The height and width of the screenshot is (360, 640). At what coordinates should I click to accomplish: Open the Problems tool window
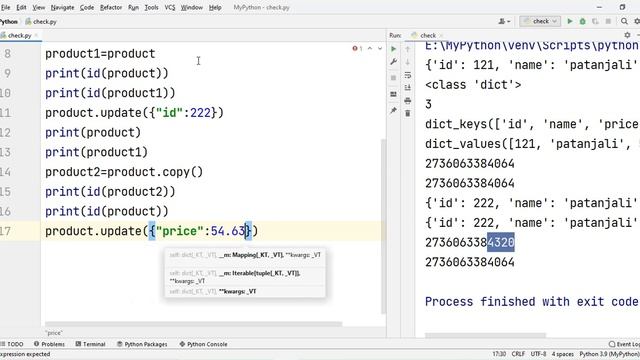(x=49, y=344)
